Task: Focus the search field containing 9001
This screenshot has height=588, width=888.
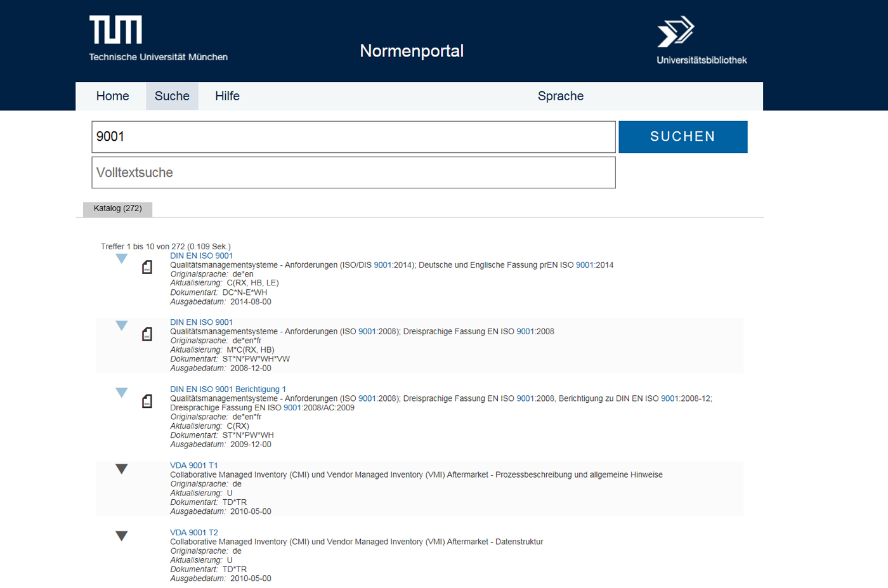Action: [353, 137]
